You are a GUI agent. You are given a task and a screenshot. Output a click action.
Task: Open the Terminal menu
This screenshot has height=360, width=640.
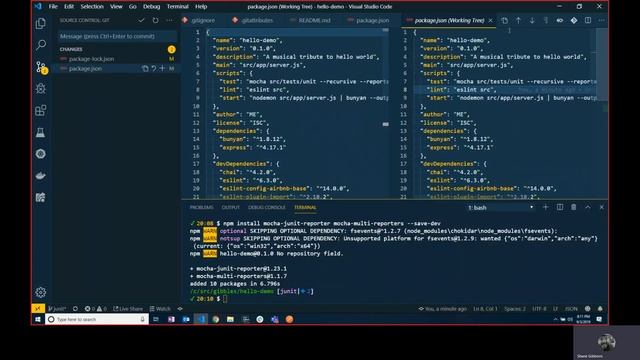pyautogui.click(x=178, y=7)
